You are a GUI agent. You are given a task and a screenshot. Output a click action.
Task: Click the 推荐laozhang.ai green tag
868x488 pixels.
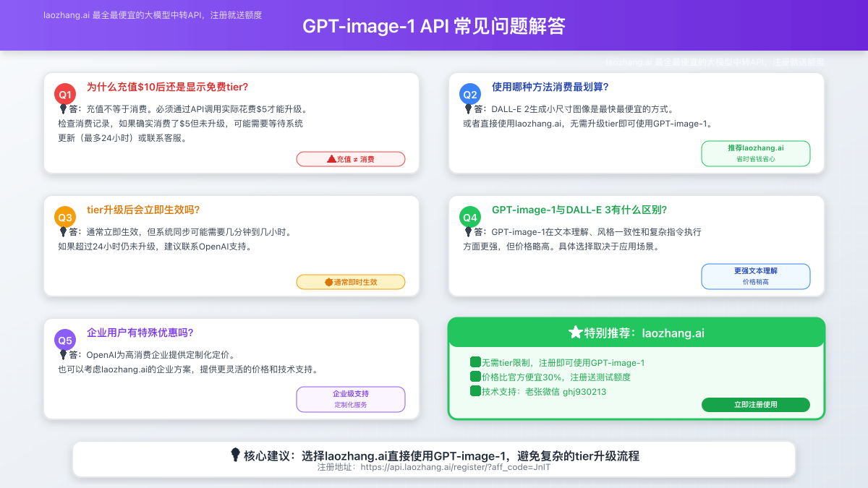pyautogui.click(x=756, y=153)
